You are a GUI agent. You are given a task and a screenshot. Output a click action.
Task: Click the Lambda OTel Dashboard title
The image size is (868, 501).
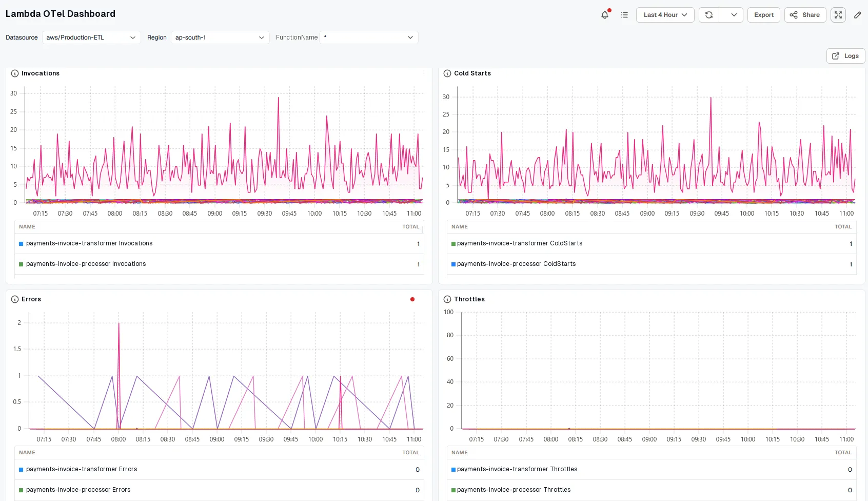(61, 14)
